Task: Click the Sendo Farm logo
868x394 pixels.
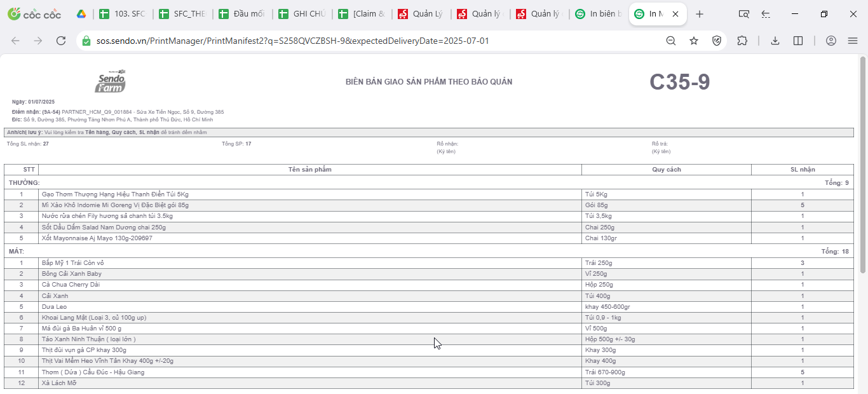Action: tap(111, 81)
